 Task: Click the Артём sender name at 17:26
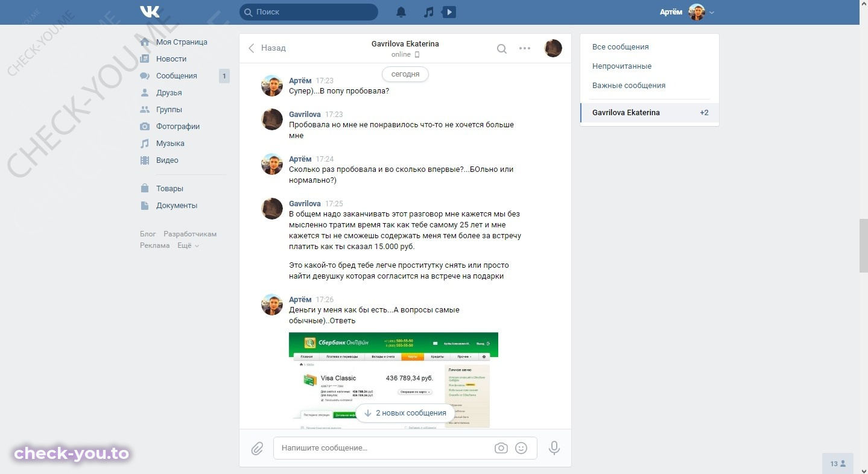[x=300, y=300]
